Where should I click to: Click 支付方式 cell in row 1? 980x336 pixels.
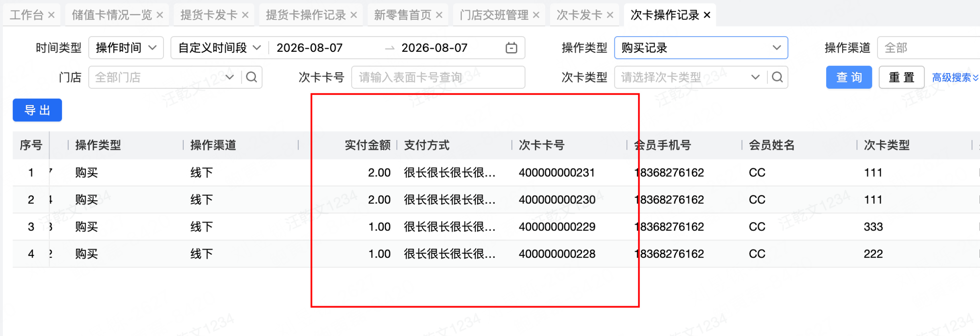coord(450,173)
